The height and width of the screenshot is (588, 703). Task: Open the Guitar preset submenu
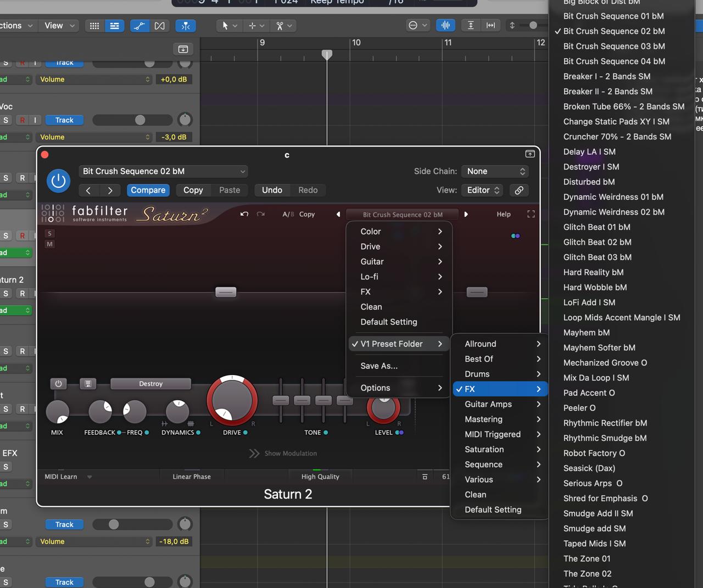[401, 262]
